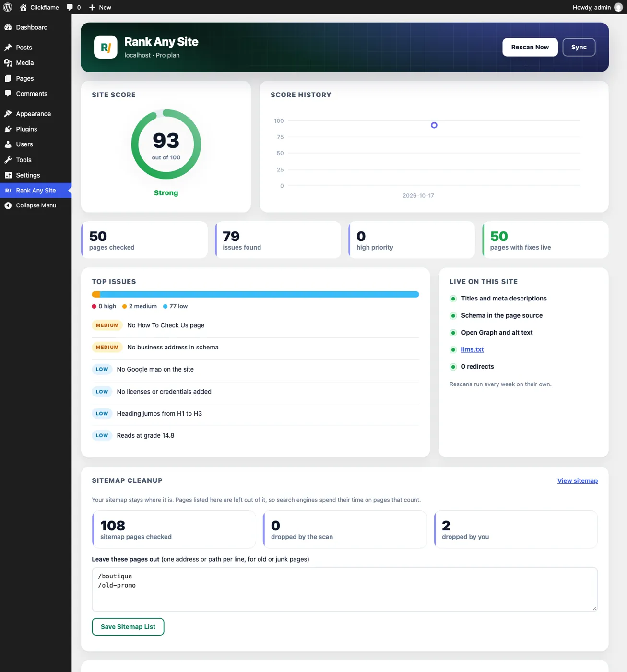The width and height of the screenshot is (627, 672).
Task: Click into the Leave these pages out textarea
Action: [344, 589]
